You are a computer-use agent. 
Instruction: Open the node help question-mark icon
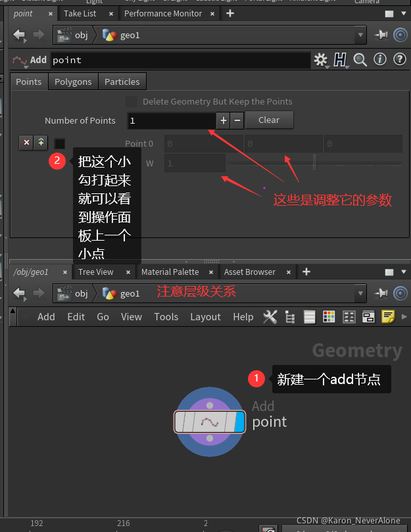coord(400,59)
